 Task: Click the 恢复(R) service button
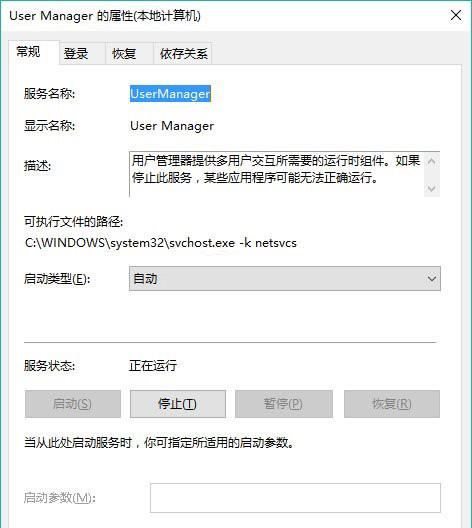[392, 404]
